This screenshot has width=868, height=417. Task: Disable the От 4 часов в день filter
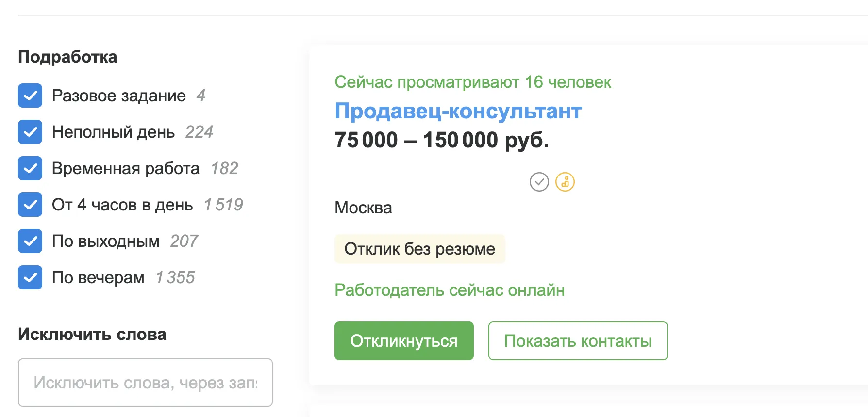click(x=30, y=205)
